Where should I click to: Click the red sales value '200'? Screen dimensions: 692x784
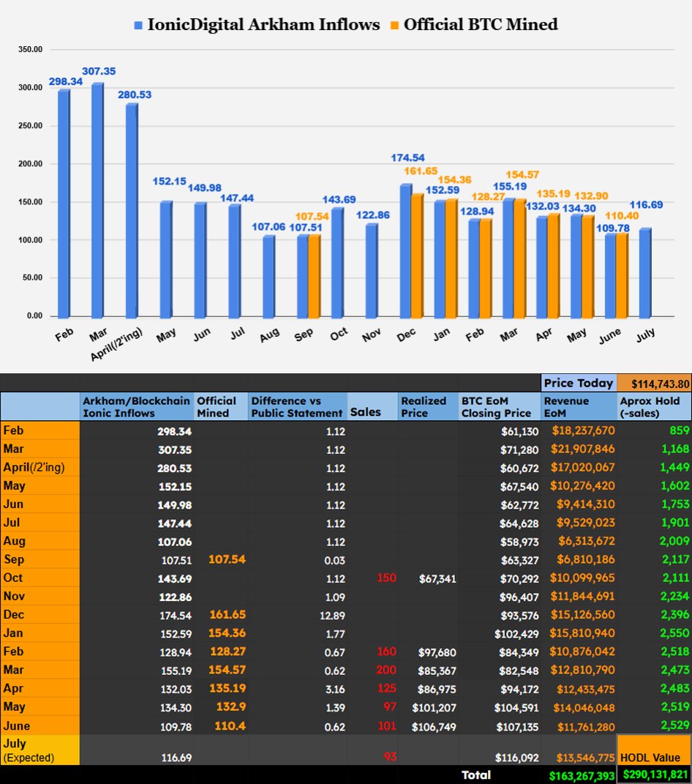386,670
